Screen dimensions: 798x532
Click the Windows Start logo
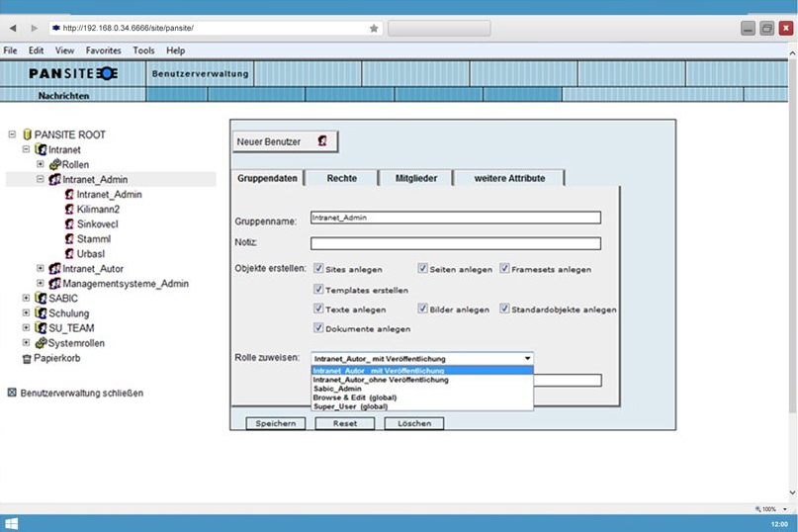(11, 523)
